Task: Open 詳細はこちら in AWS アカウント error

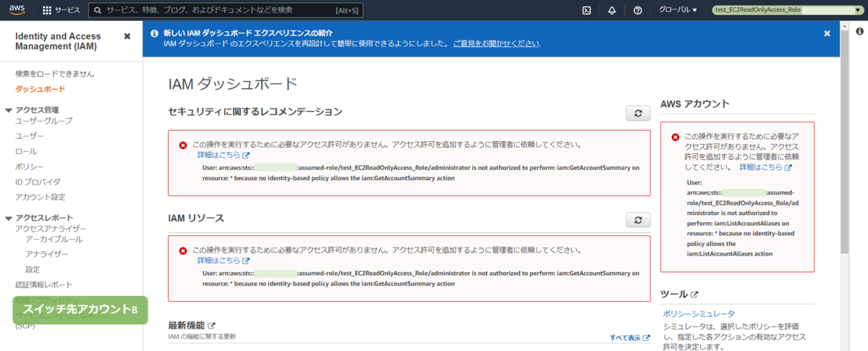Action: pos(765,166)
